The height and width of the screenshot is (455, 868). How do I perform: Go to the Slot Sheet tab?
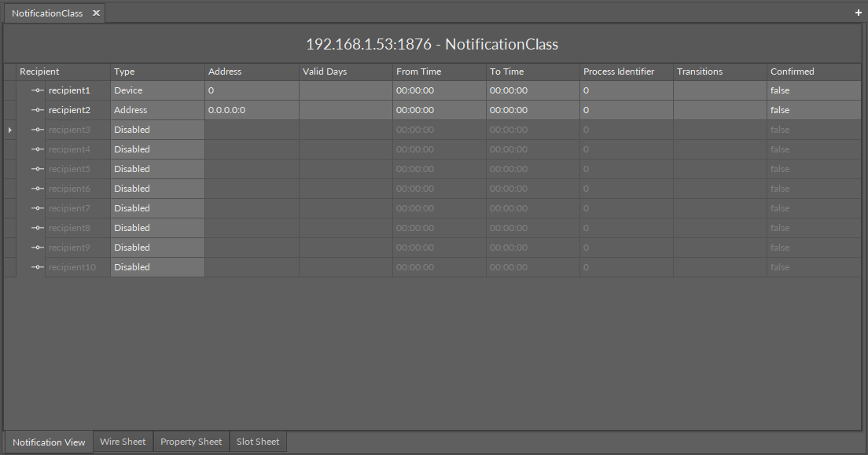(258, 442)
